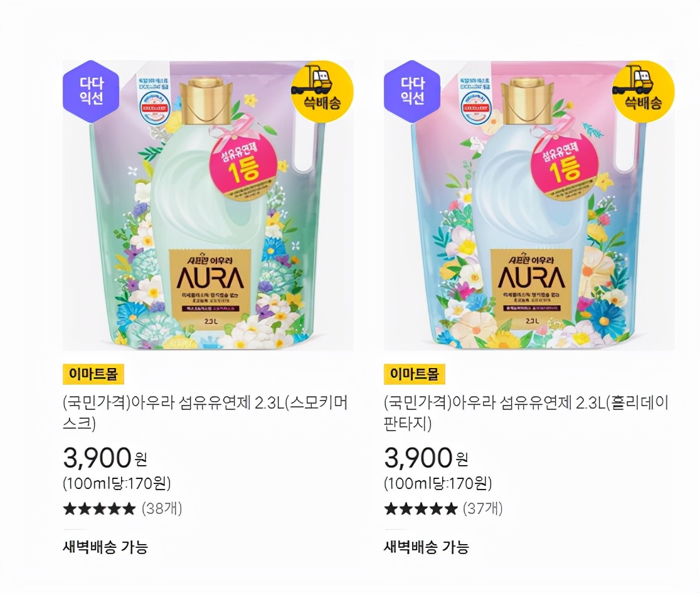Open the pink AURA 홀리데이 판타지 product image
This screenshot has height=593, width=700.
529,205
